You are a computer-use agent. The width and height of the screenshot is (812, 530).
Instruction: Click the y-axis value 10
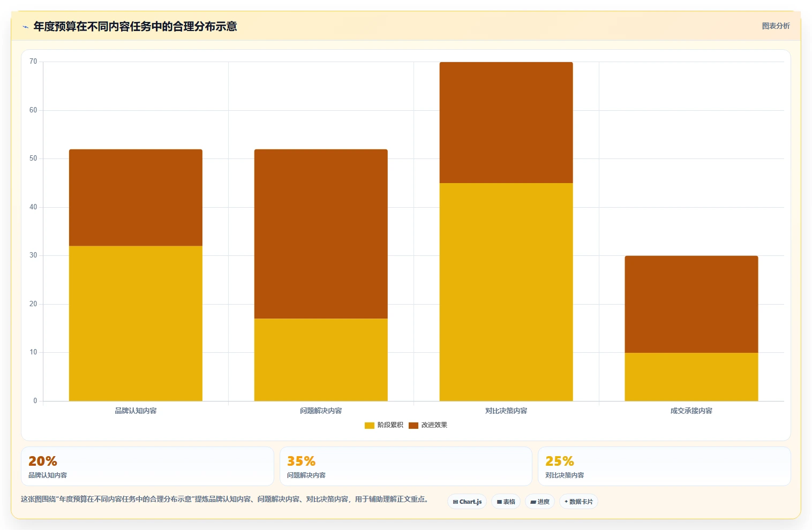click(33, 352)
